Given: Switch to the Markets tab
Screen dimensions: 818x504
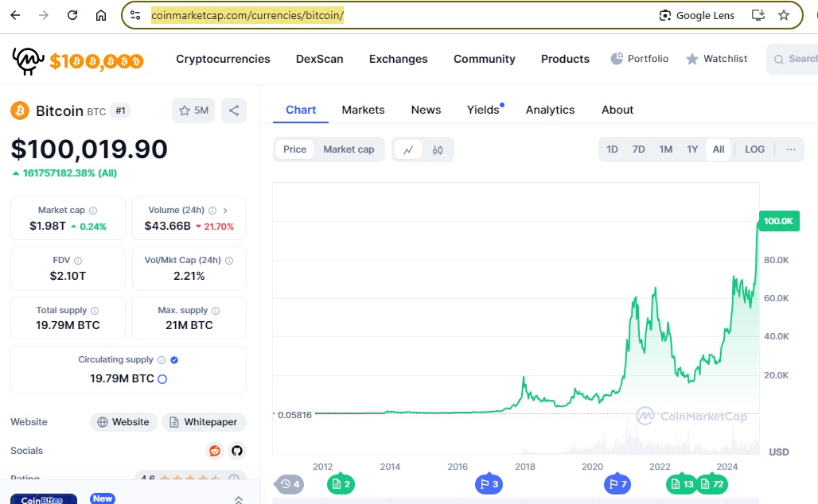Looking at the screenshot, I should [x=363, y=110].
